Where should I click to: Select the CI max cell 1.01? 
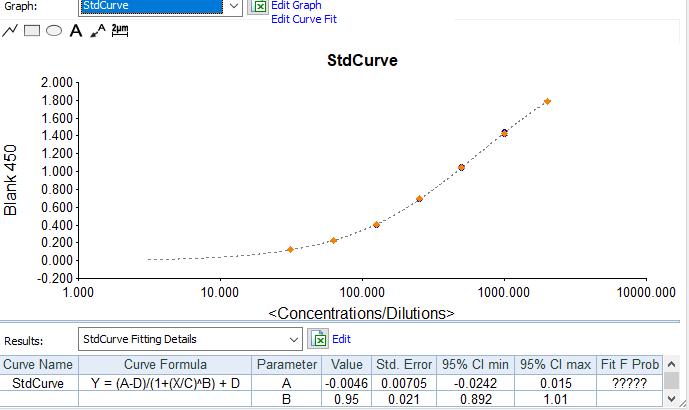click(555, 399)
